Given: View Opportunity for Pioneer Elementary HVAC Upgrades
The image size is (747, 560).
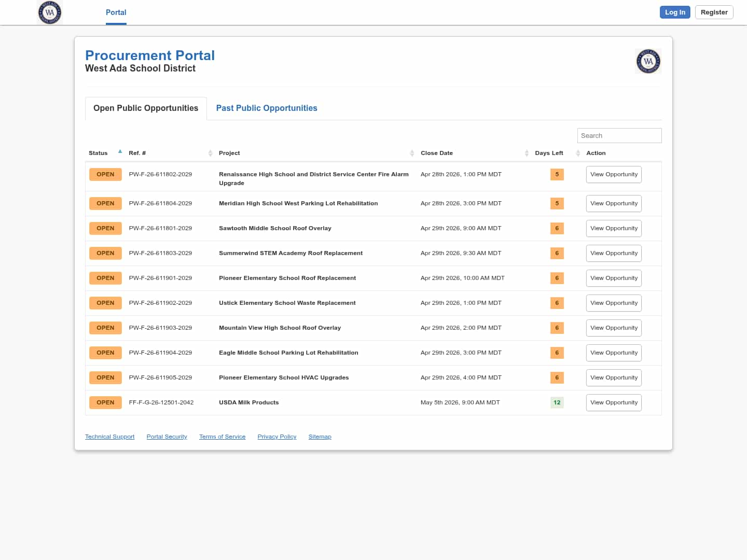Looking at the screenshot, I should pos(614,377).
